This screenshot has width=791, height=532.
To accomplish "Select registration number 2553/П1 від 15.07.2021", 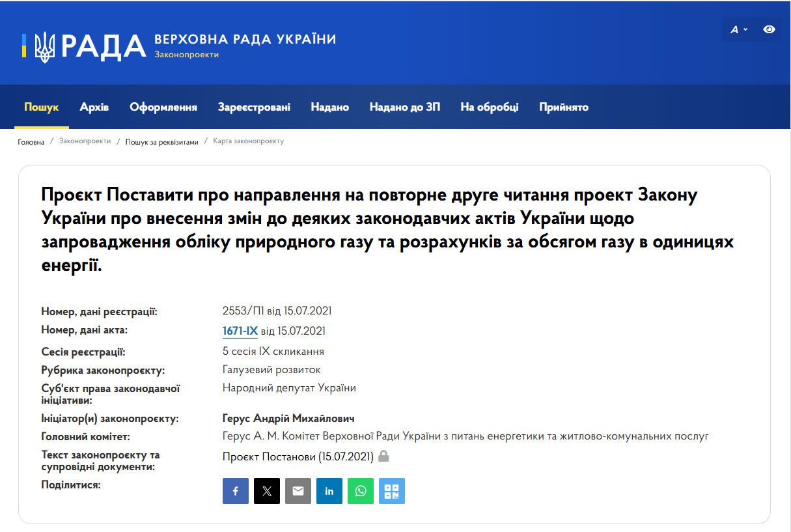I will 277,311.
